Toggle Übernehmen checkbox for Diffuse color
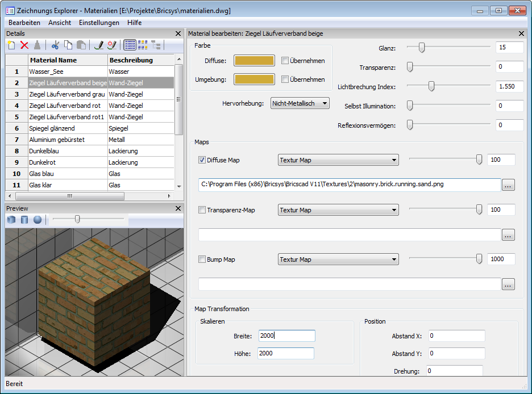 (285, 61)
